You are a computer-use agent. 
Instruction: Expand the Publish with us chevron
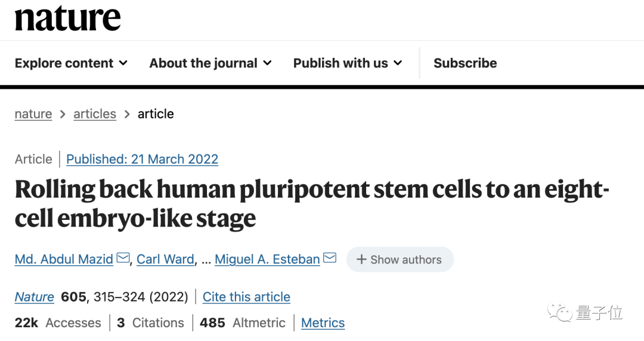tap(398, 63)
